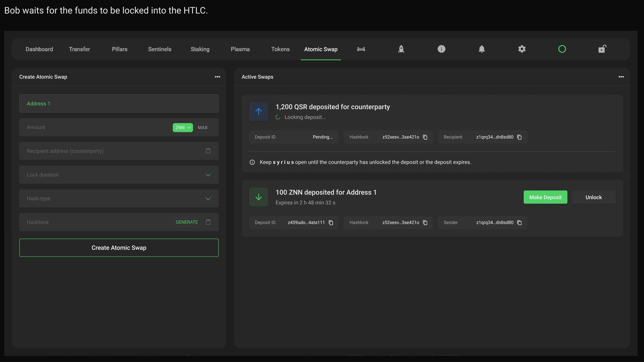This screenshot has width=644, height=362.
Task: Go to the Staking tab
Action: coord(200,49)
